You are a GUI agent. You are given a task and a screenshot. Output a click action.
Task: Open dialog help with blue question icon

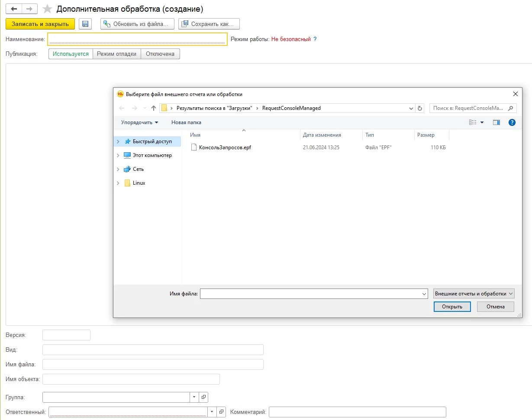(x=512, y=122)
